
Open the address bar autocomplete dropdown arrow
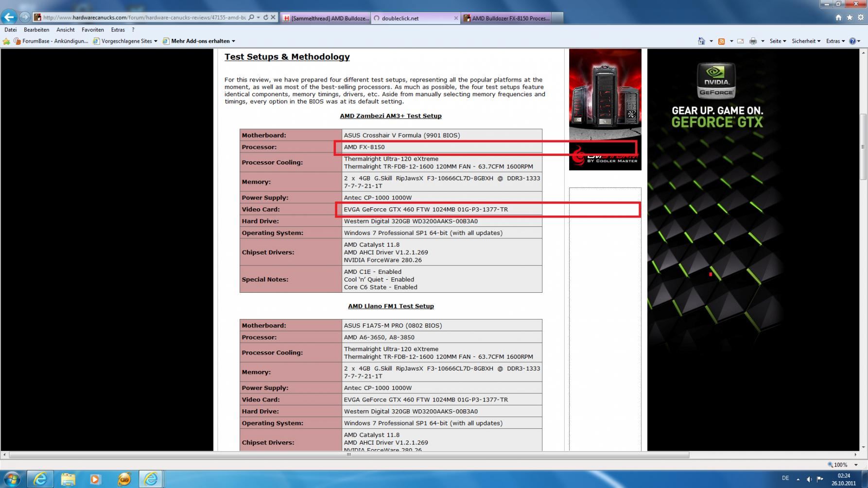pyautogui.click(x=258, y=17)
